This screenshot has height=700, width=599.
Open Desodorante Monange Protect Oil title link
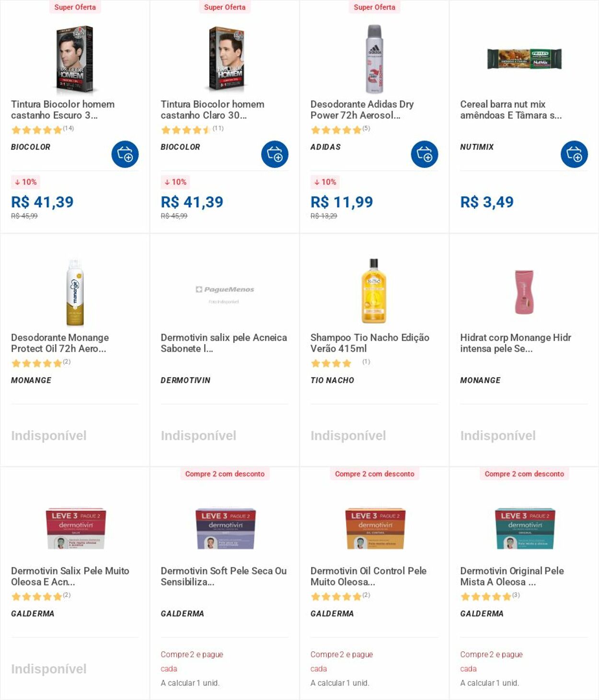click(x=60, y=343)
